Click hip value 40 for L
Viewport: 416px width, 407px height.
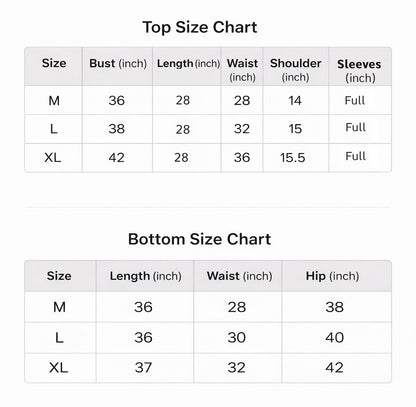click(334, 337)
